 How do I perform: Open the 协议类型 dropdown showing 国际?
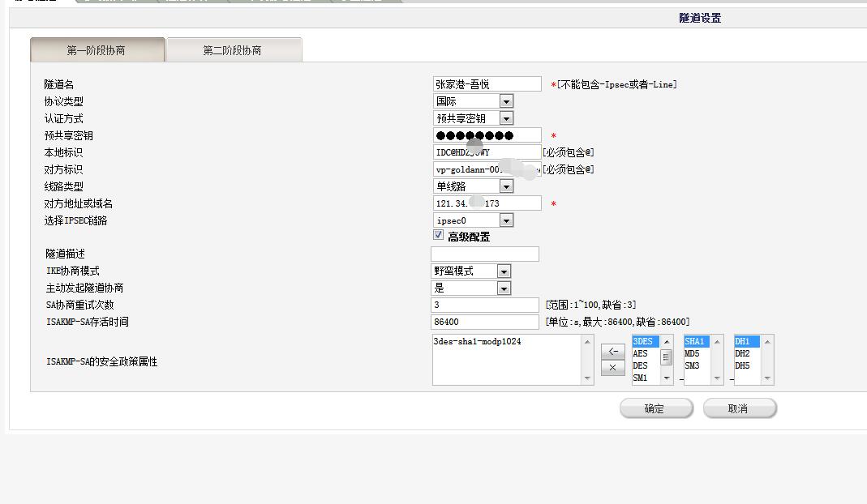474,101
